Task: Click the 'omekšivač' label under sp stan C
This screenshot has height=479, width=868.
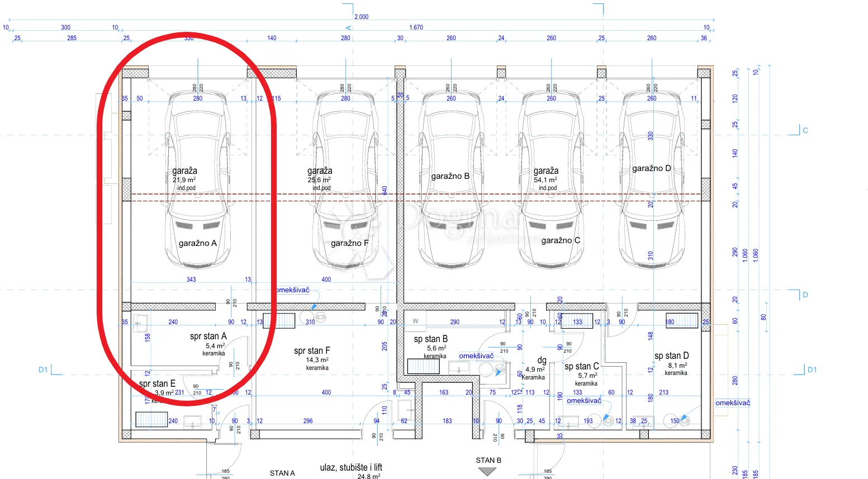Action: (x=584, y=401)
